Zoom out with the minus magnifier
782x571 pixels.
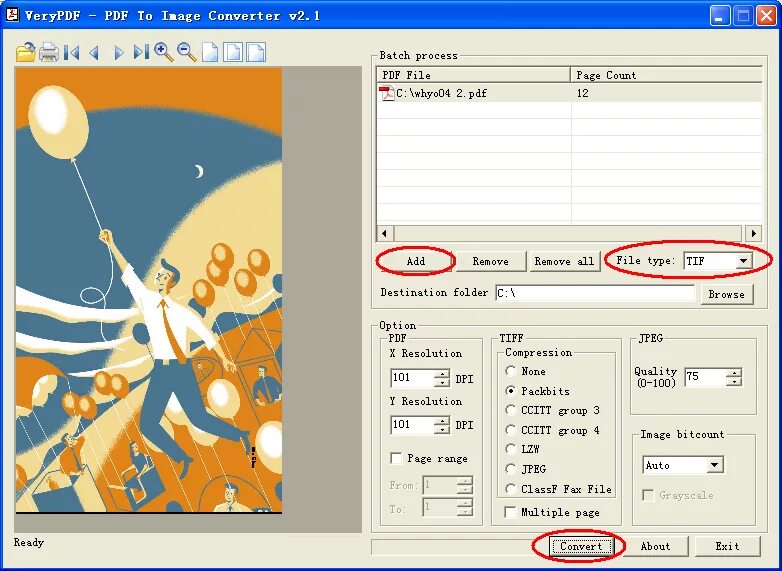click(x=187, y=52)
